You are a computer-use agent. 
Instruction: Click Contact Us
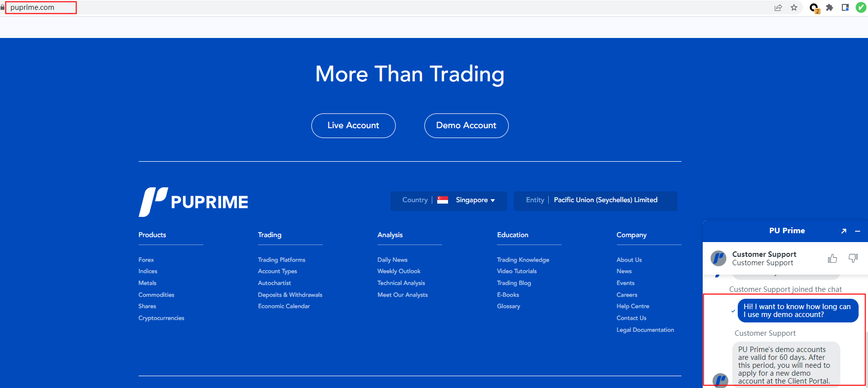(631, 318)
